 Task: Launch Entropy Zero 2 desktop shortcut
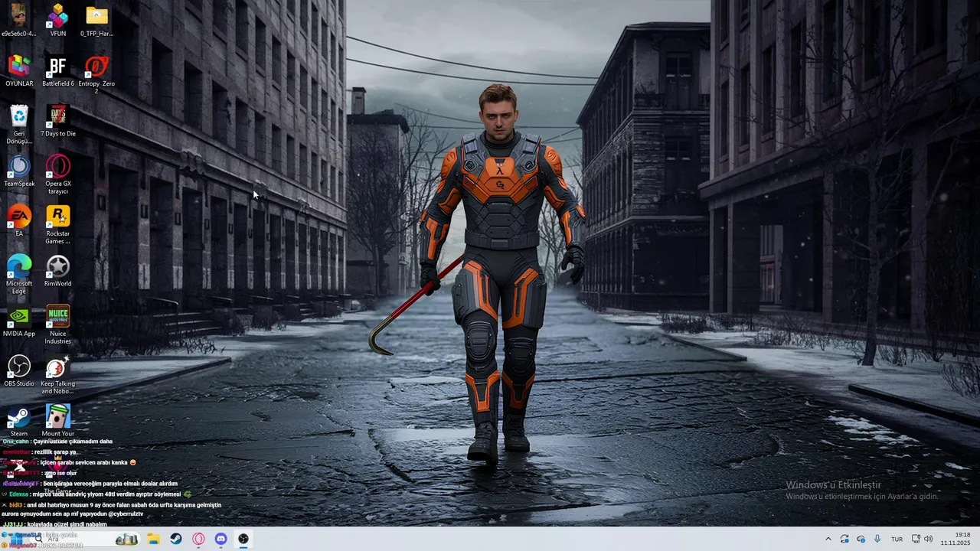(96, 73)
